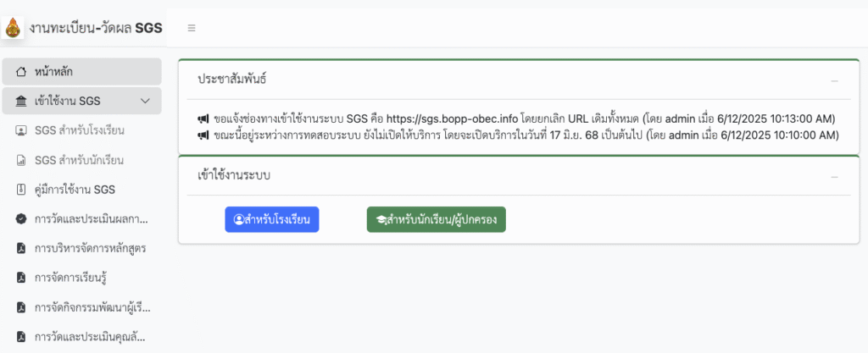
Task: Toggle the sidebar hamburger menu icon
Action: (x=192, y=28)
